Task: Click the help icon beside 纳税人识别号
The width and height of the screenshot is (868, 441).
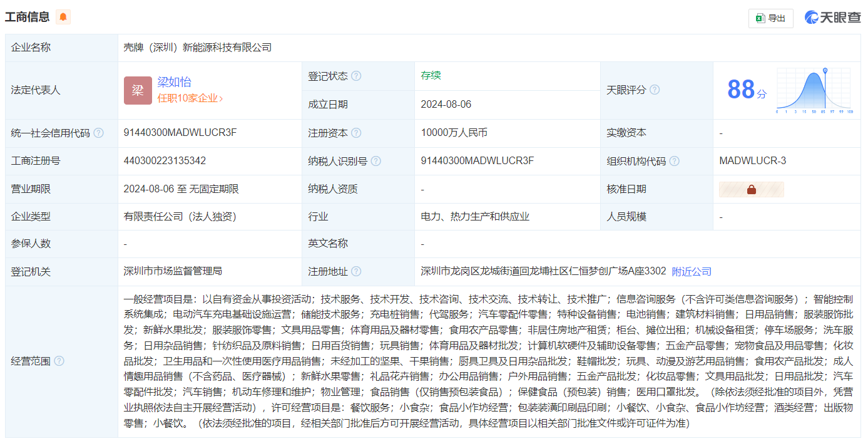Action: [375, 160]
